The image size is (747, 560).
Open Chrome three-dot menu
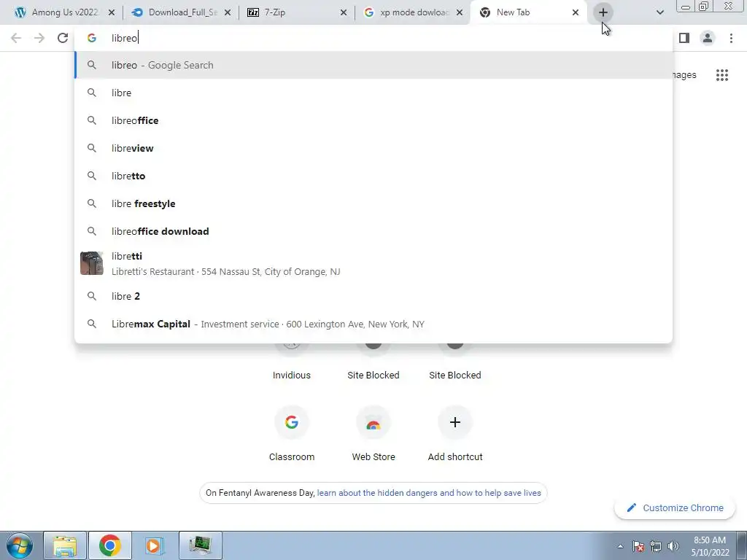point(731,38)
